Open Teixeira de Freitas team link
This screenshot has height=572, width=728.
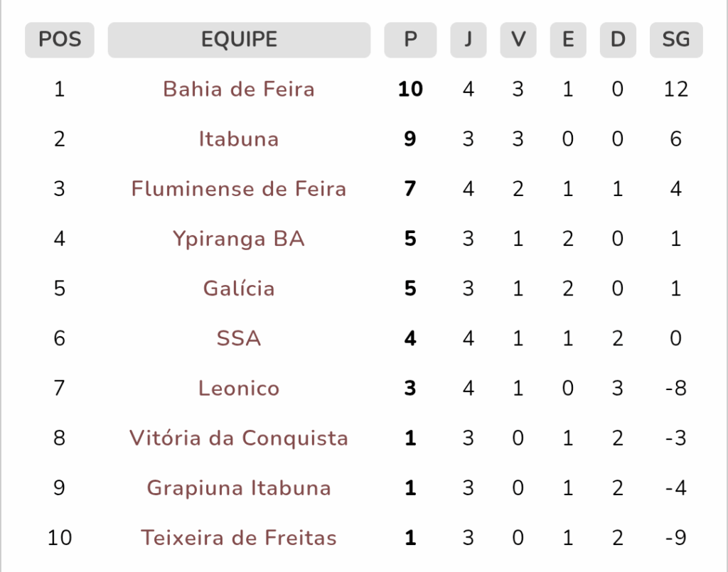point(239,538)
